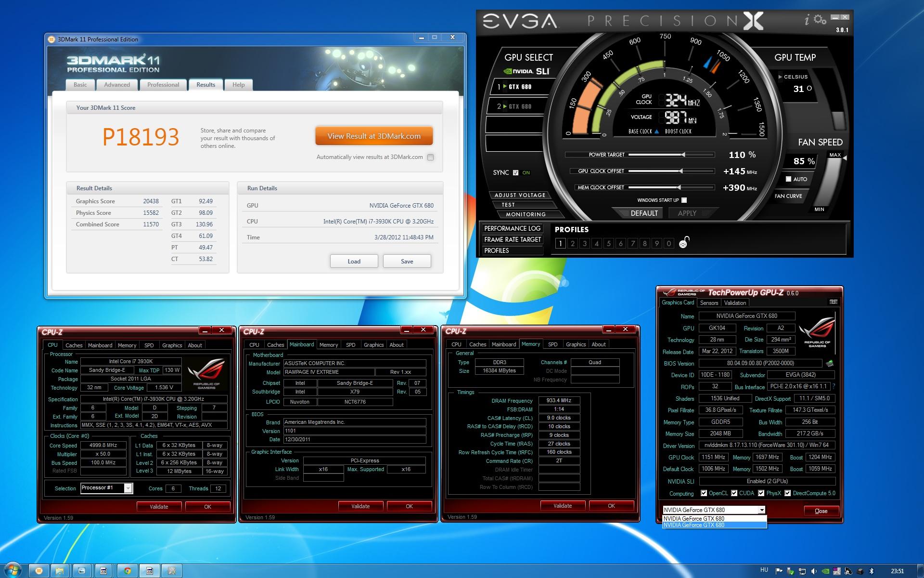Toggle the SYNC checkbox in Precision X
This screenshot has width=924, height=578.
point(515,172)
